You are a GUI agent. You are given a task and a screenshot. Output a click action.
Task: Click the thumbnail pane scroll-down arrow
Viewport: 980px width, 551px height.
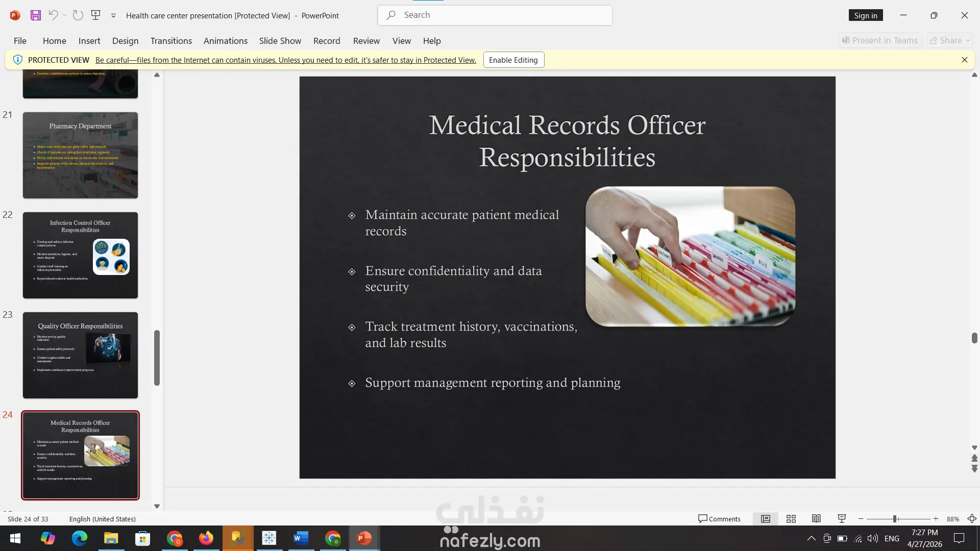point(157,507)
